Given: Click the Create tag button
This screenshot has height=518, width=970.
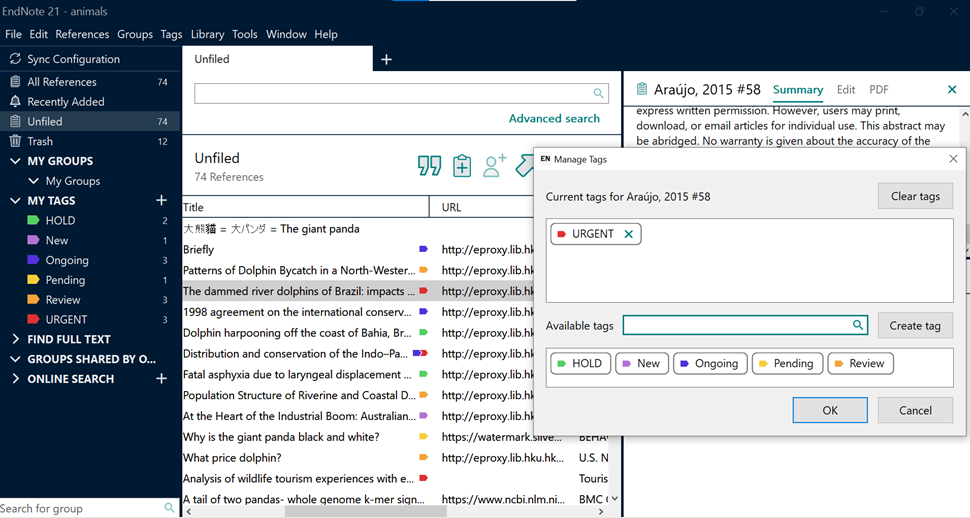Looking at the screenshot, I should (915, 326).
